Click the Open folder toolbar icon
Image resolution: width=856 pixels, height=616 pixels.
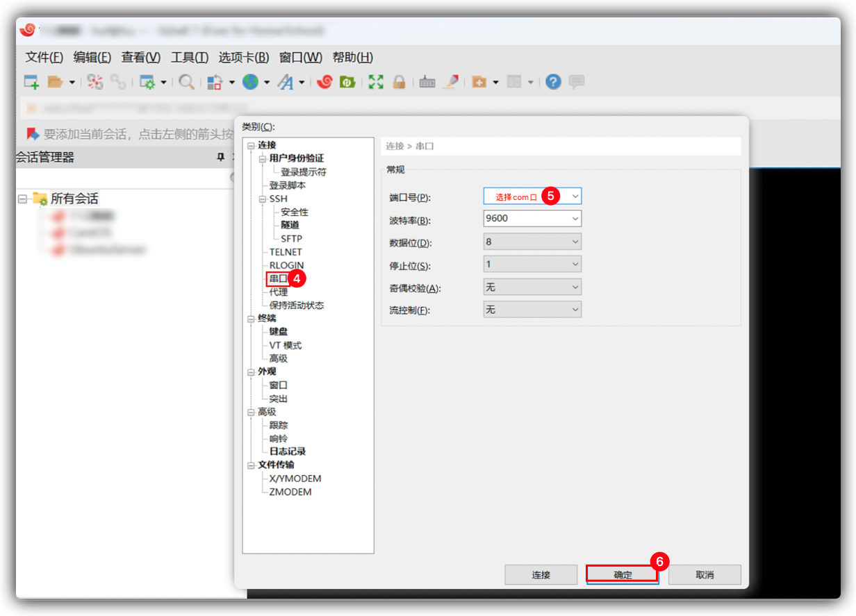(x=55, y=82)
